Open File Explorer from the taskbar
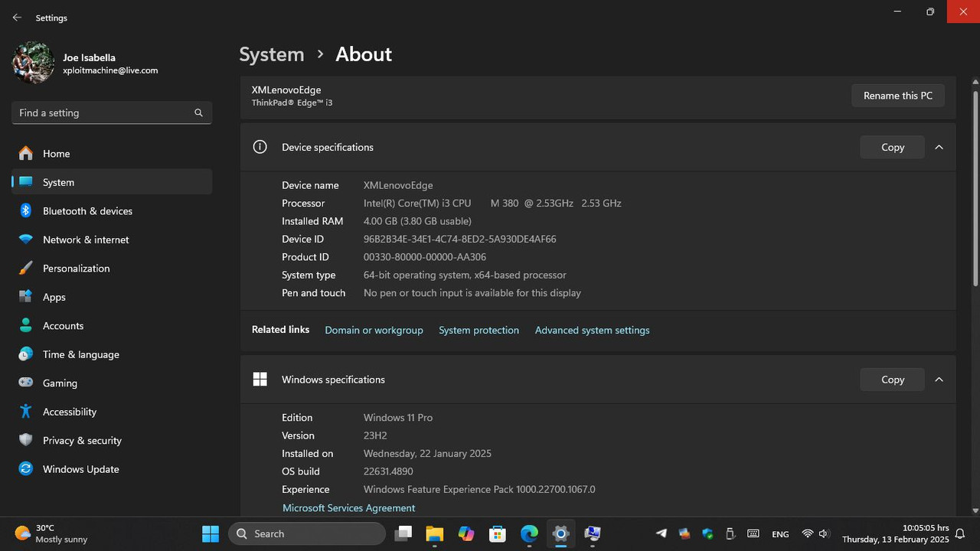Screen dimensions: 980x551 [x=434, y=533]
